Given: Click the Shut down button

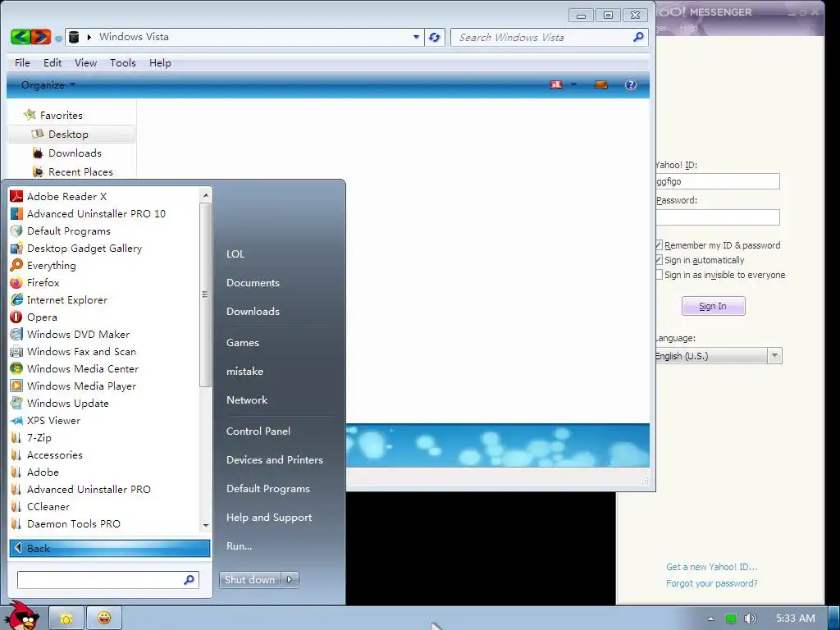Looking at the screenshot, I should pyautogui.click(x=249, y=580).
